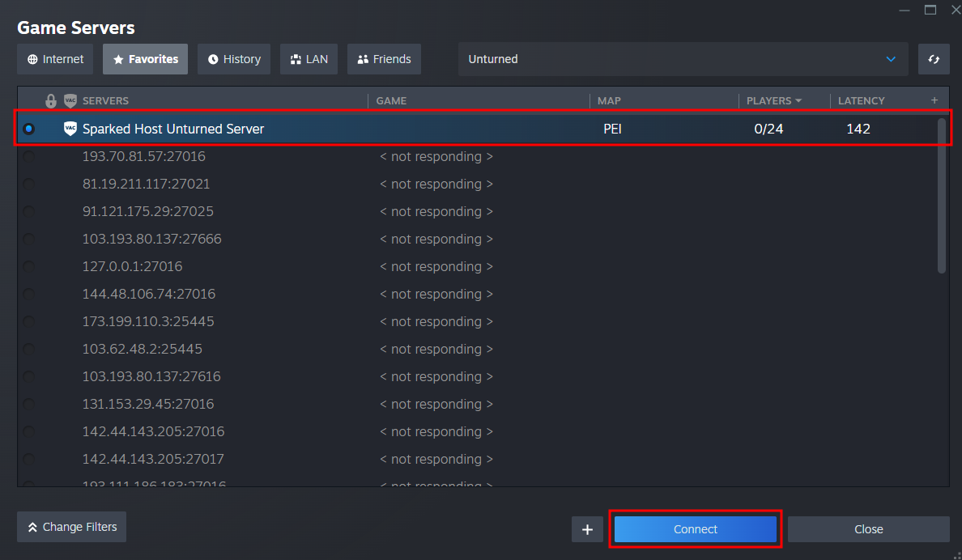Open the Friends tab
The height and width of the screenshot is (560, 962).
[384, 59]
